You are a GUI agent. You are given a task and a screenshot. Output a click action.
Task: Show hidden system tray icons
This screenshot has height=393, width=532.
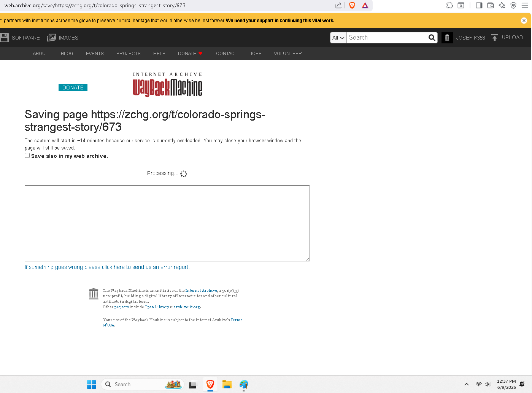467,384
